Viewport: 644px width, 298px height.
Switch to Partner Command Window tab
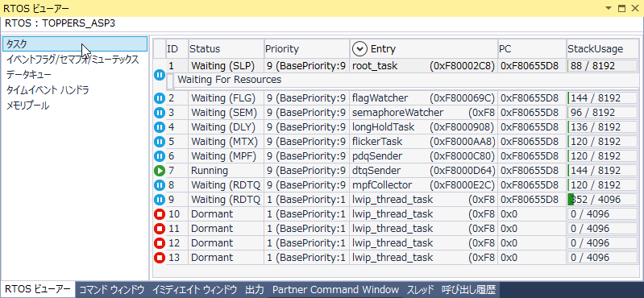pos(336,290)
